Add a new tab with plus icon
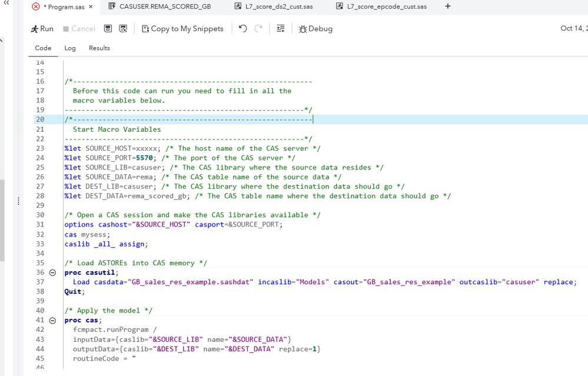The height and width of the screenshot is (376, 588). pos(448,6)
